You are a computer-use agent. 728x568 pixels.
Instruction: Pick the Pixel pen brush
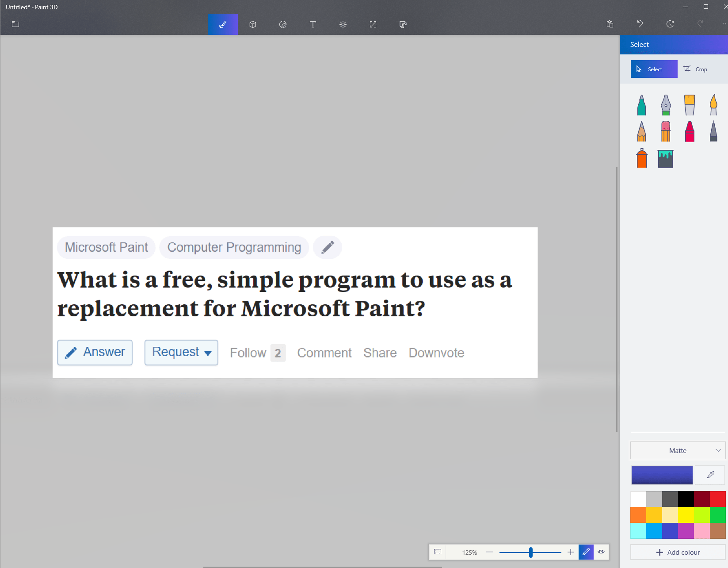713,131
